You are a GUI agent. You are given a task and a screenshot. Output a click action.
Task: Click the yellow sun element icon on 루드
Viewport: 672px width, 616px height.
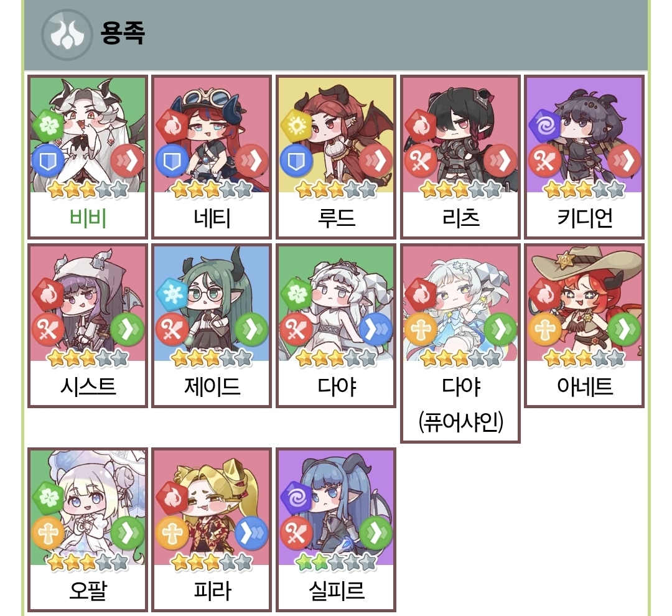point(296,125)
